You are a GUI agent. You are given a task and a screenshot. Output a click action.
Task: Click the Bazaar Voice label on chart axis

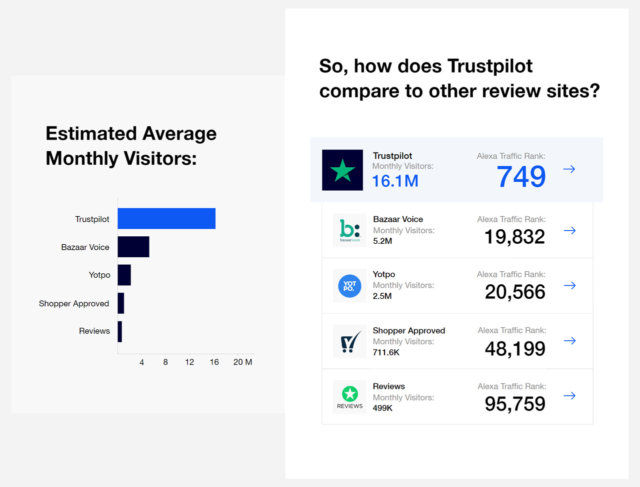pyautogui.click(x=85, y=247)
